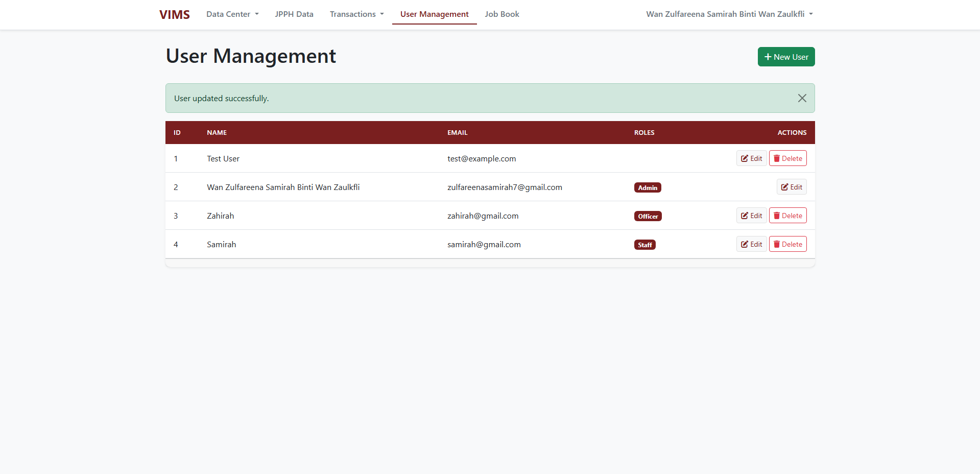Click the Officer role badge for Zahirah

click(x=648, y=216)
